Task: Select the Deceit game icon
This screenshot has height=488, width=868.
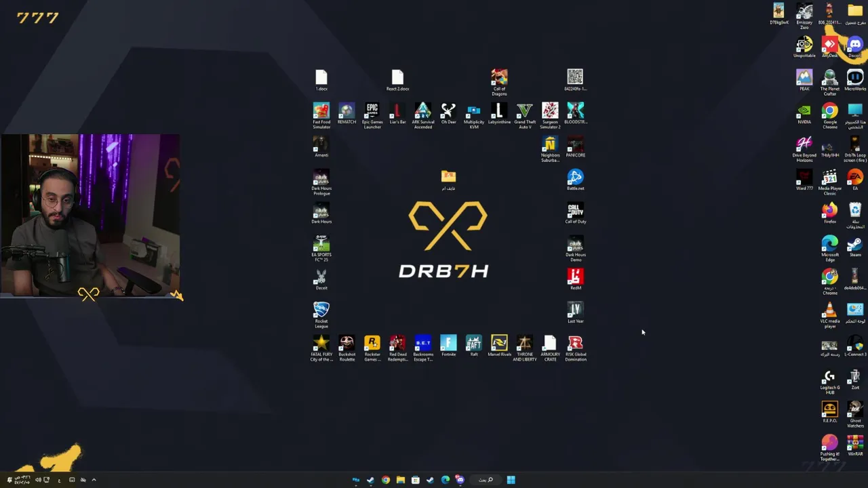Action: pos(321,279)
